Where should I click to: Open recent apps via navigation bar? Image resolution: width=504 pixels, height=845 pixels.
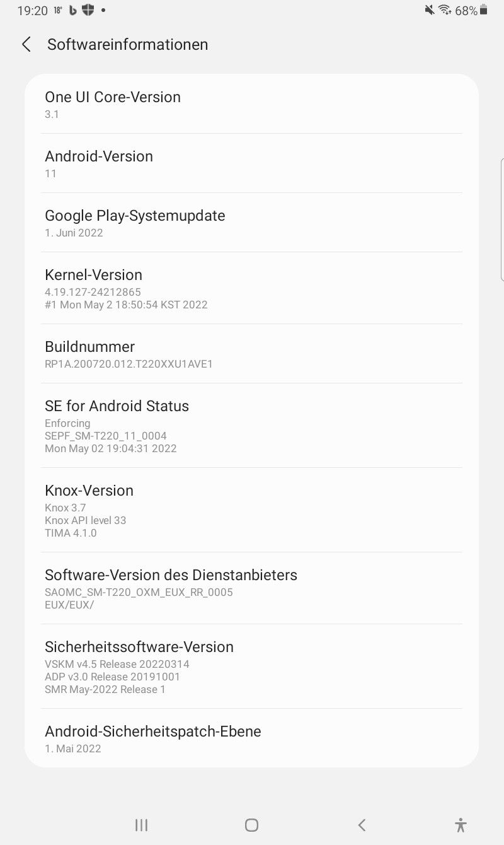[x=142, y=825]
